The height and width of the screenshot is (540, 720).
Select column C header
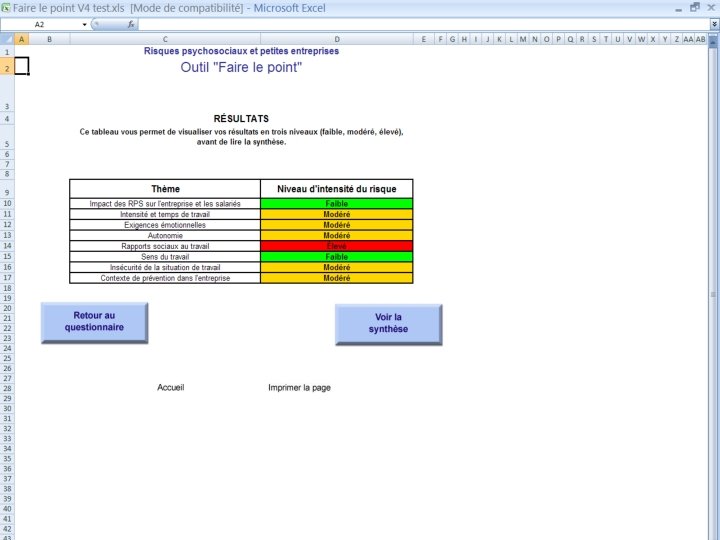coord(165,39)
